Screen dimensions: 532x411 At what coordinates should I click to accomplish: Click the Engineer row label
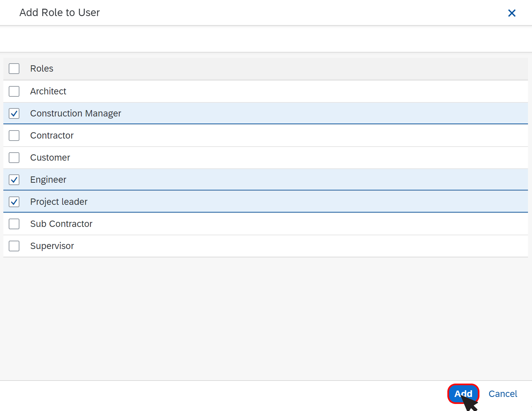(x=48, y=180)
